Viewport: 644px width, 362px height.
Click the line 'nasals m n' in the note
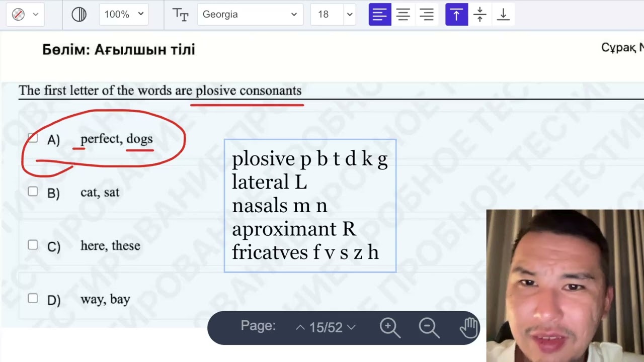tap(279, 206)
